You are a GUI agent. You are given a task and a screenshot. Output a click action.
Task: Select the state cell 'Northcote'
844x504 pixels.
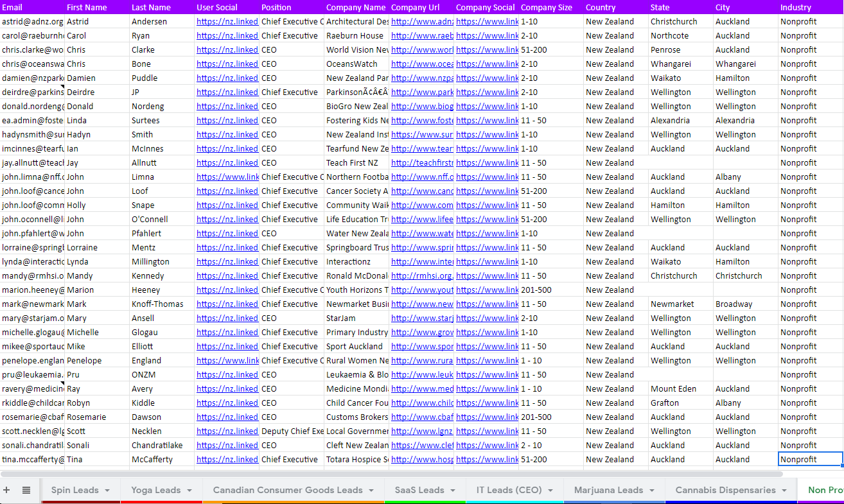tap(681, 35)
